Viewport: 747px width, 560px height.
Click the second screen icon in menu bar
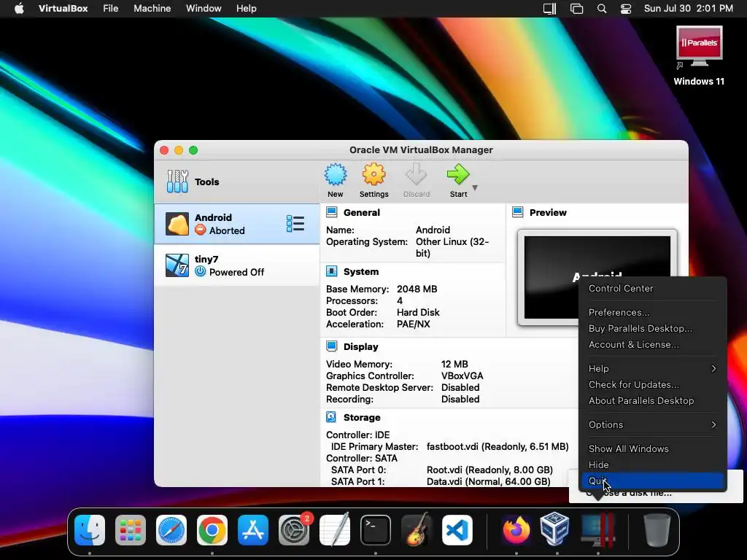(x=576, y=9)
